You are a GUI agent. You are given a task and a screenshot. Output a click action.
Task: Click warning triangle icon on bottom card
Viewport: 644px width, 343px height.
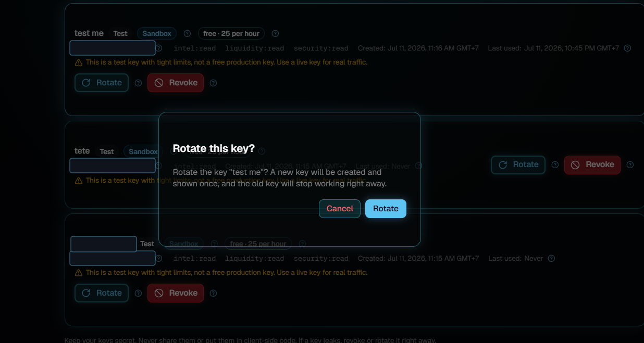click(x=79, y=273)
